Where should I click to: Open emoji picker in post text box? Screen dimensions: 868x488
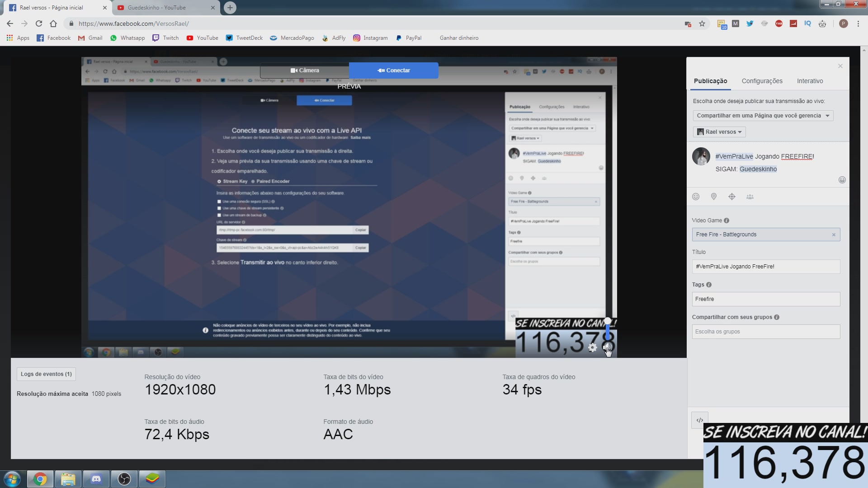click(842, 180)
